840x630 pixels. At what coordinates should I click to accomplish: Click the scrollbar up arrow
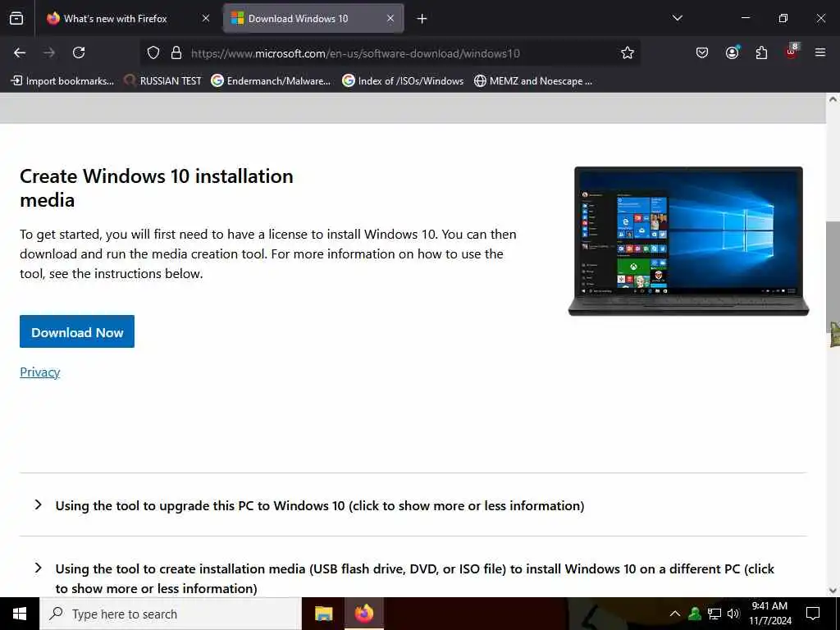coord(833,99)
